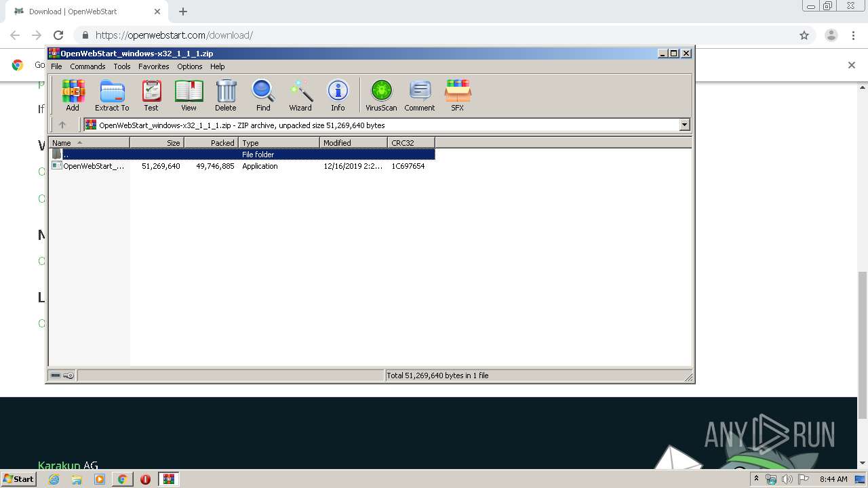
Task: Open the media player taskbar icon
Action: (100, 479)
